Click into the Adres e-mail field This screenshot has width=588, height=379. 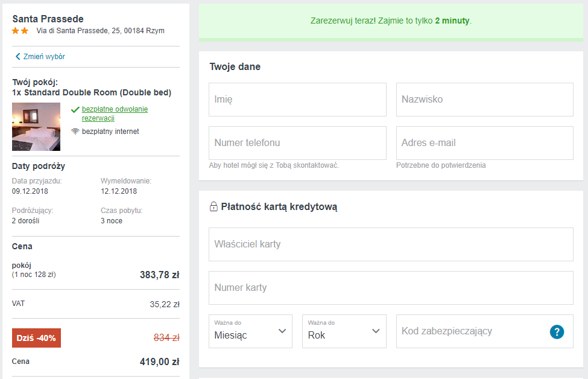[x=484, y=143]
